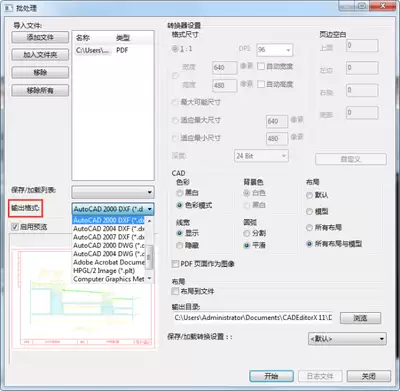Click the drawing preview thumbnail

[83, 298]
